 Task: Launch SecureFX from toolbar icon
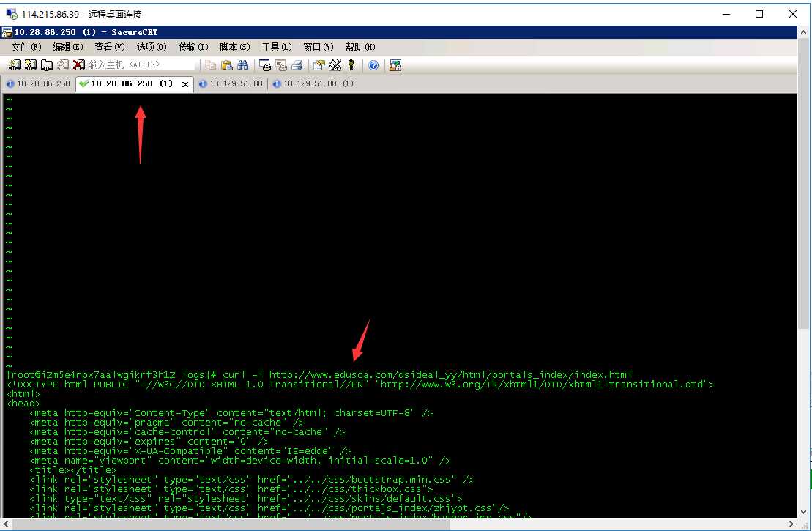[395, 64]
